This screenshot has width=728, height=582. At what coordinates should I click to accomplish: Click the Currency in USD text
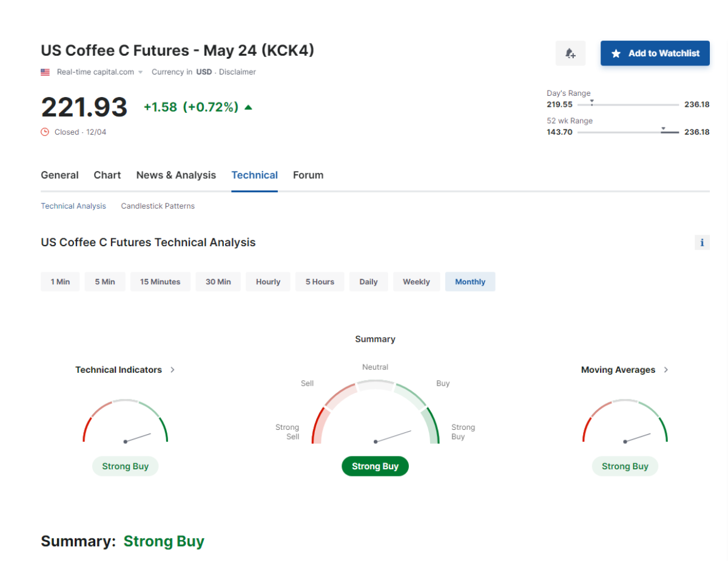pyautogui.click(x=181, y=72)
